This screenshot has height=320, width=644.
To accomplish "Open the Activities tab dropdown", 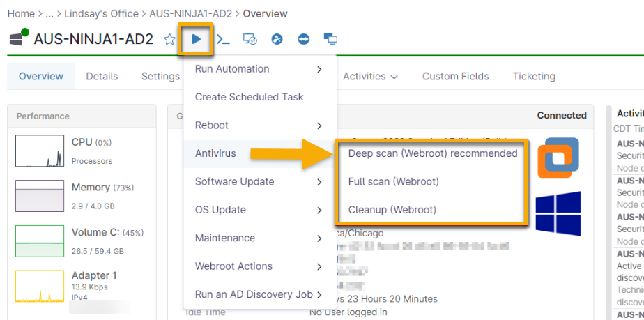I will coord(370,76).
